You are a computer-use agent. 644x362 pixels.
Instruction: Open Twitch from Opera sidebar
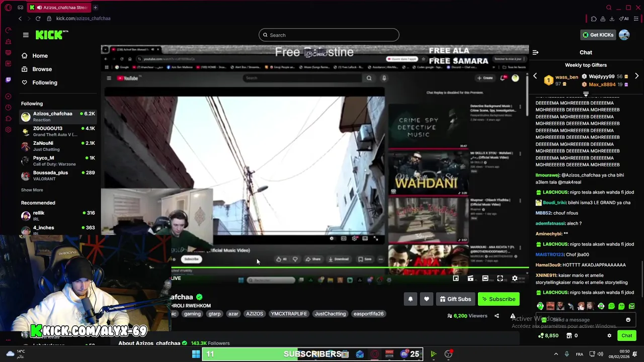click(x=8, y=79)
